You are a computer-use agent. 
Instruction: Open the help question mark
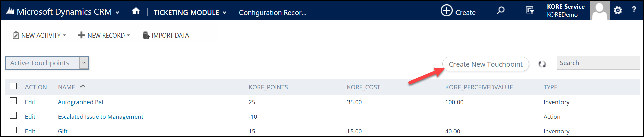click(x=634, y=10)
